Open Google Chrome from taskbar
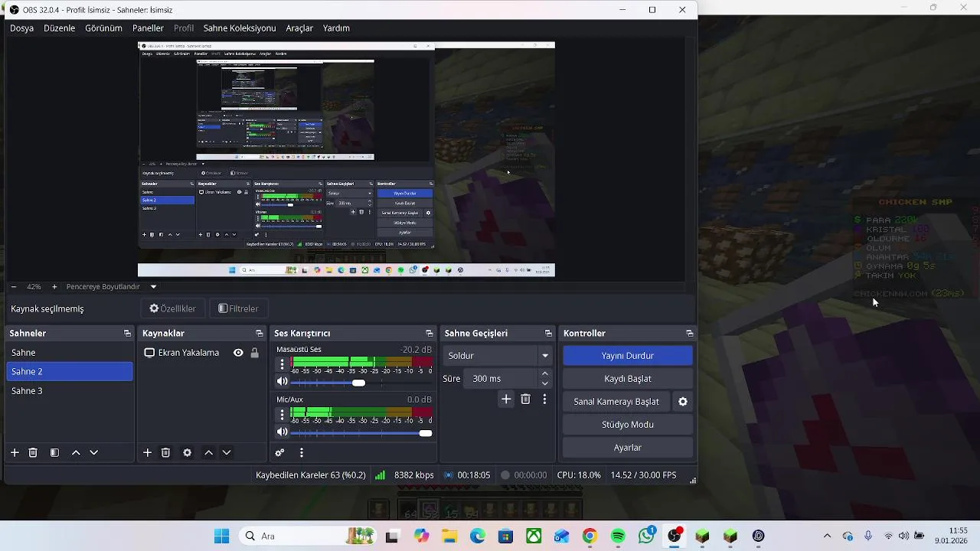 pyautogui.click(x=590, y=536)
